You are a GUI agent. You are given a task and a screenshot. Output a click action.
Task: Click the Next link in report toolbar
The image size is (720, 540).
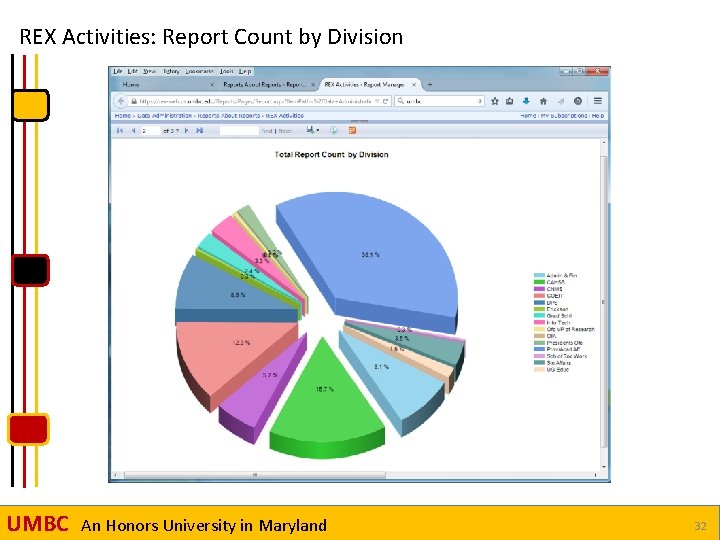coord(285,131)
